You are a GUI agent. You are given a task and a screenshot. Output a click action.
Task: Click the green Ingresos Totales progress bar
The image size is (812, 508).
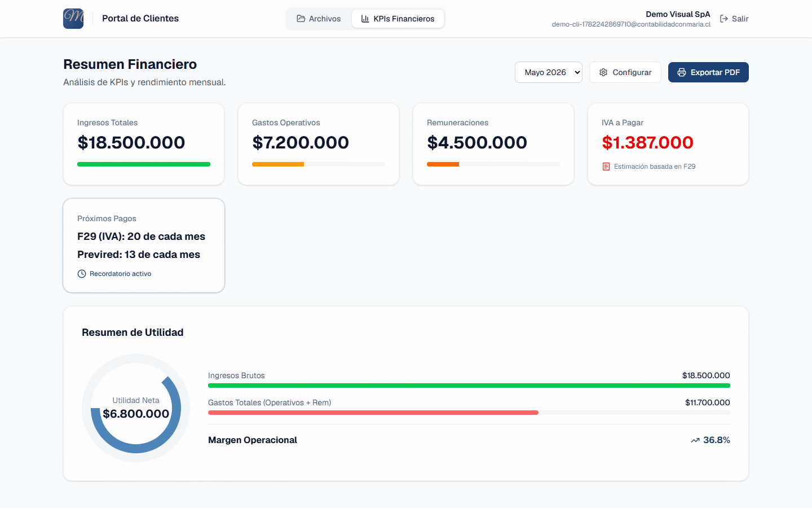point(144,164)
